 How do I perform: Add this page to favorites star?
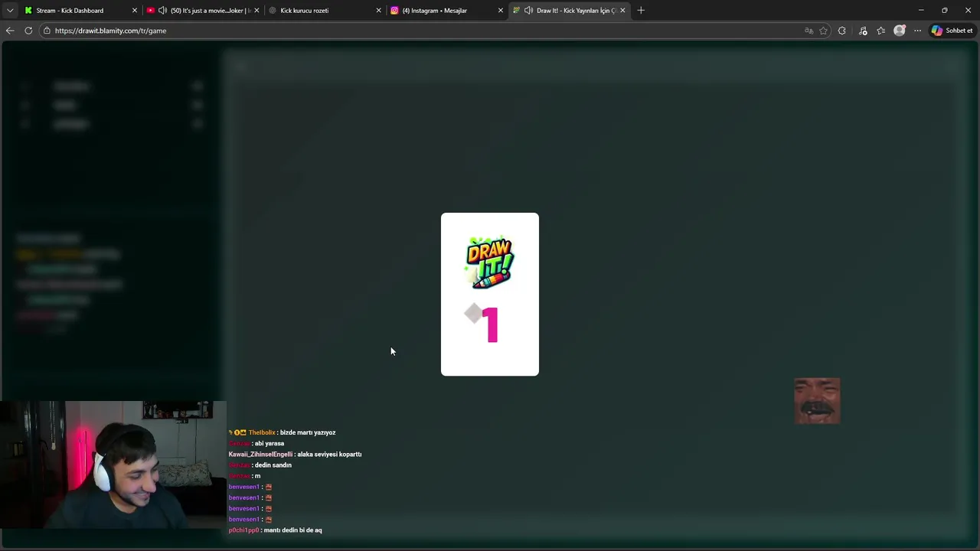tap(824, 31)
